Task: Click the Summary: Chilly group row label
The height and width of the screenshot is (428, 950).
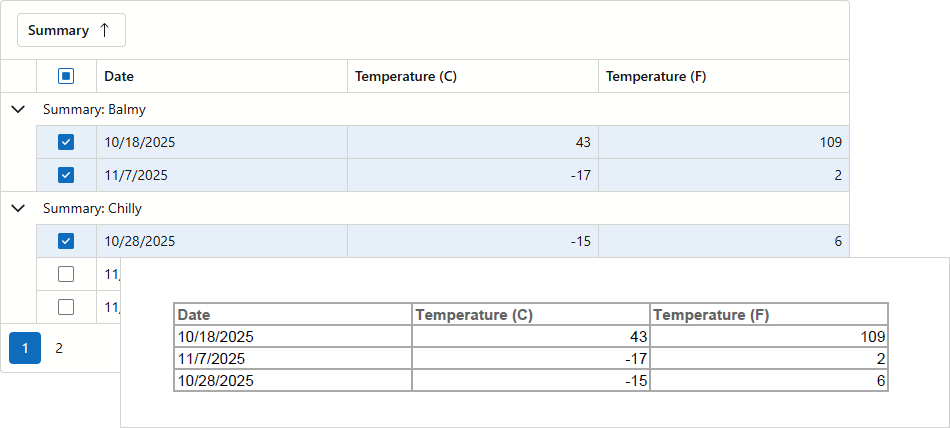Action: pyautogui.click(x=93, y=208)
